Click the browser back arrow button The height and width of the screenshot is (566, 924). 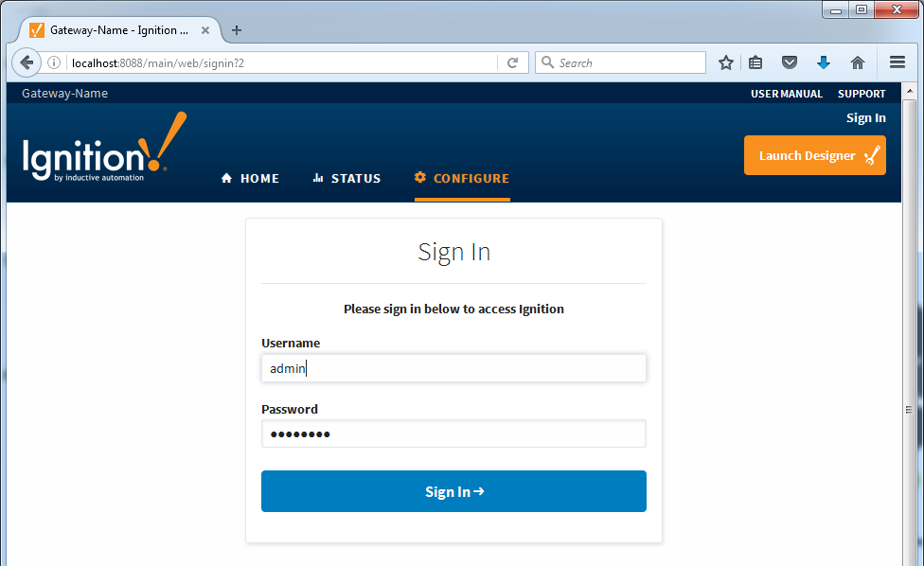pyautogui.click(x=27, y=62)
